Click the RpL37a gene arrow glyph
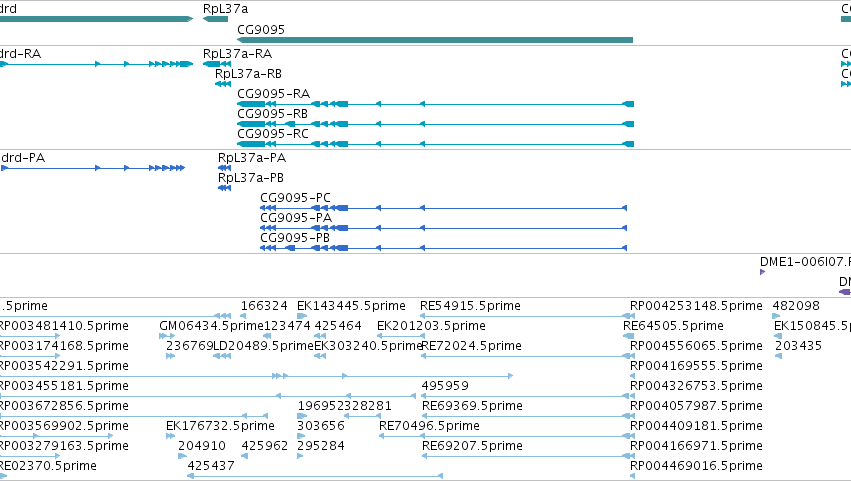851x481 pixels. point(215,19)
